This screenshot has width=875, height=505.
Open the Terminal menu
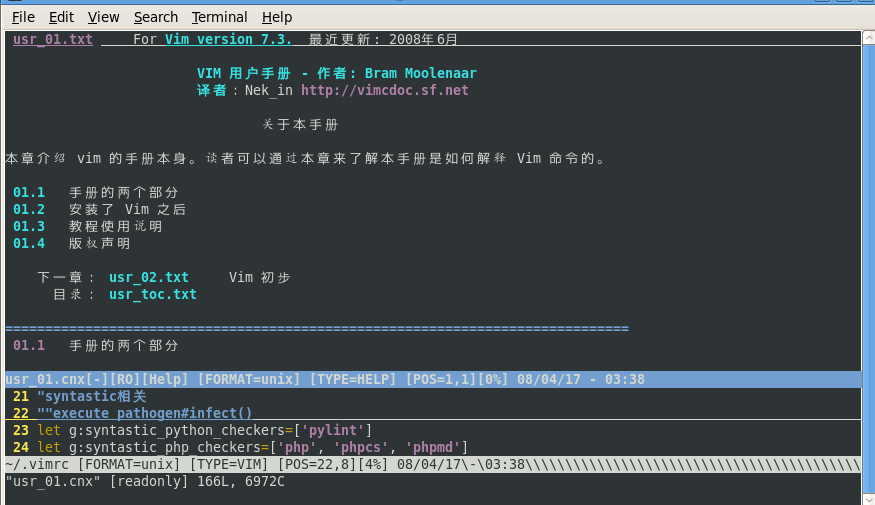(x=219, y=17)
